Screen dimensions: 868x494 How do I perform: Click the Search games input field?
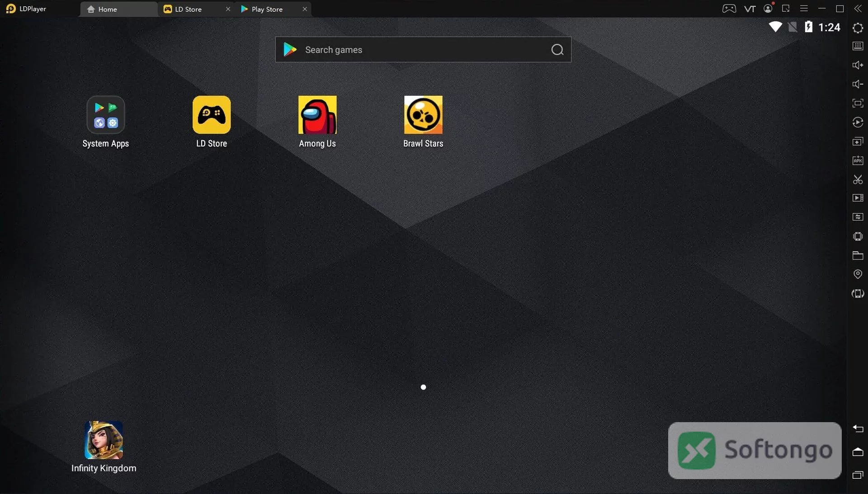pyautogui.click(x=423, y=50)
